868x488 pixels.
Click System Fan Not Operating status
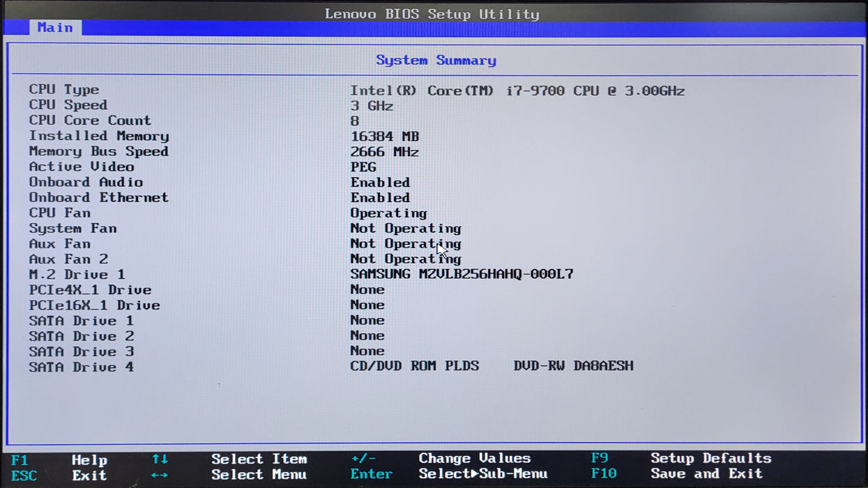click(406, 229)
